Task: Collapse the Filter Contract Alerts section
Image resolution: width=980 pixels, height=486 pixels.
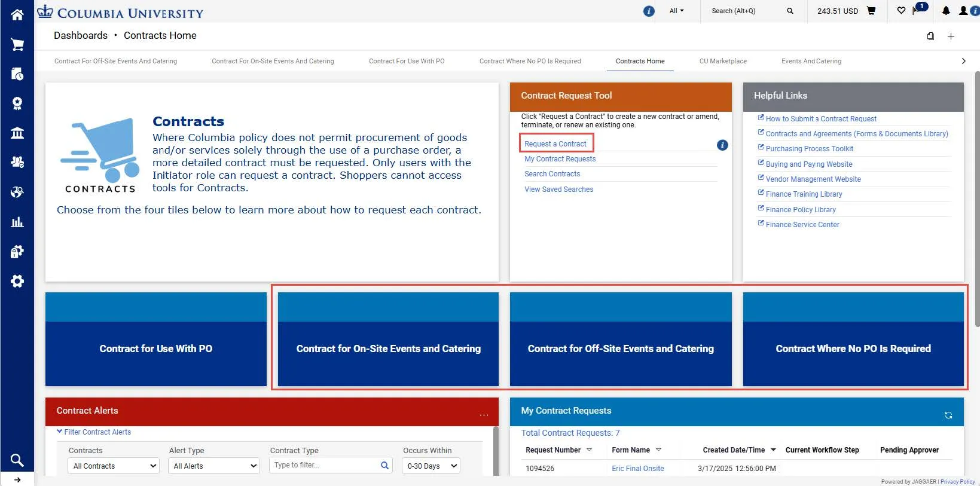Action: (x=94, y=432)
